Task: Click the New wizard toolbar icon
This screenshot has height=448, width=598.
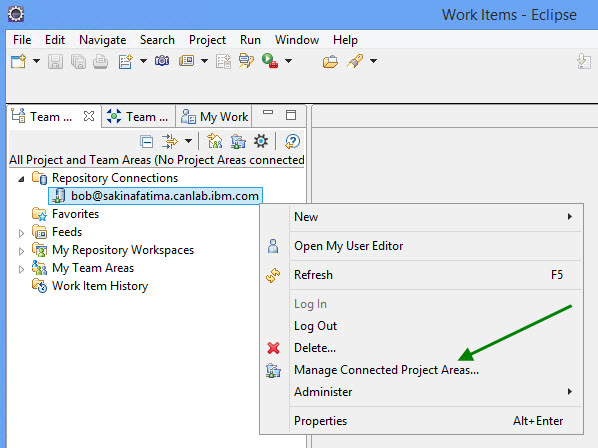Action: 18,61
